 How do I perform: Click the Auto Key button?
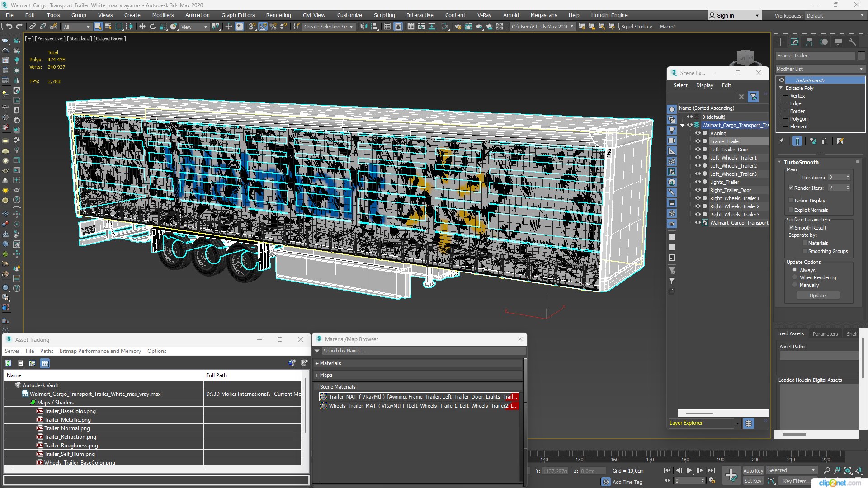tap(753, 471)
